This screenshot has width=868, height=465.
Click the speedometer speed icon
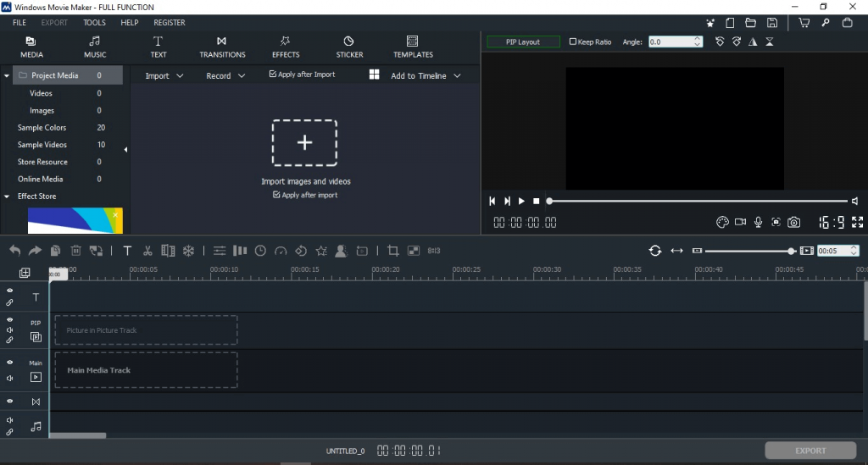pos(281,251)
